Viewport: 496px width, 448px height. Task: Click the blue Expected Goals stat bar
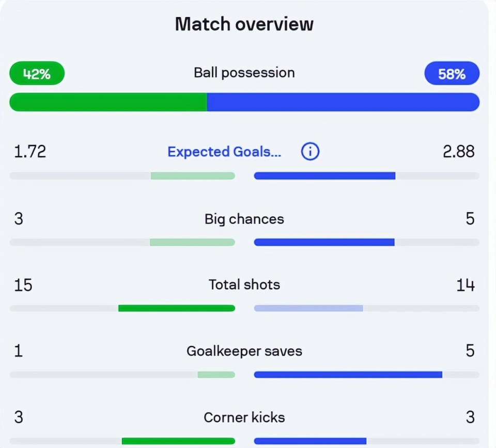pyautogui.click(x=324, y=175)
